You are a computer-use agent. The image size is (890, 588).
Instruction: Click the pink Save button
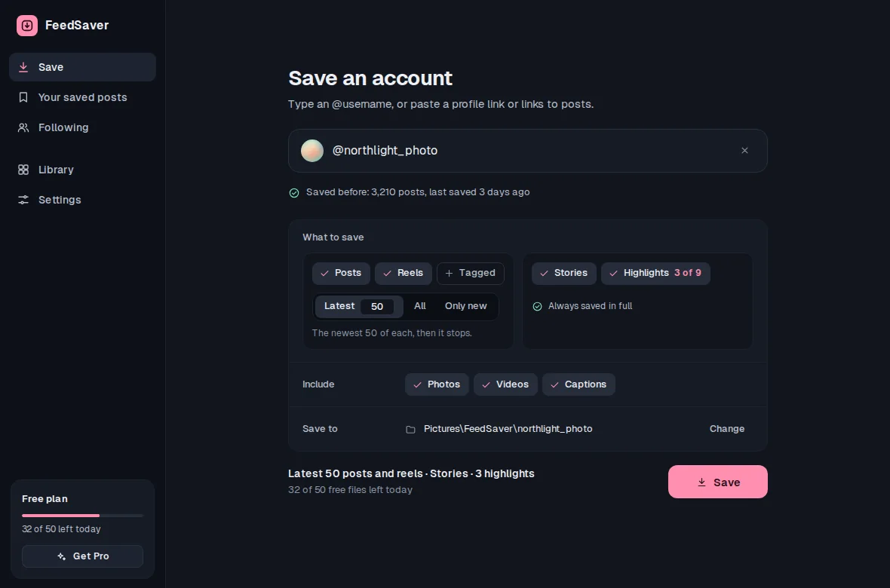718,482
